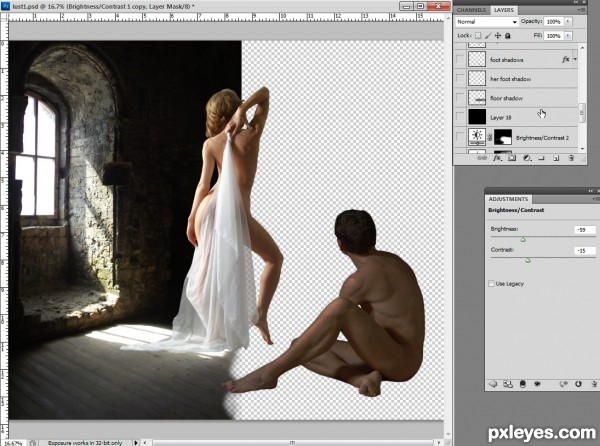Show the her foot shadow layer
This screenshot has height=446, width=600.
pos(460,78)
